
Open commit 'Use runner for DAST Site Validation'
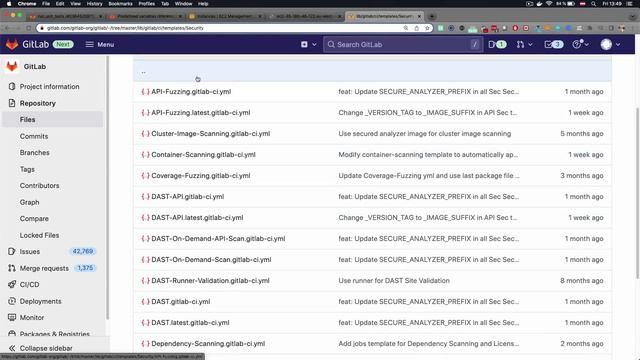pyautogui.click(x=394, y=281)
